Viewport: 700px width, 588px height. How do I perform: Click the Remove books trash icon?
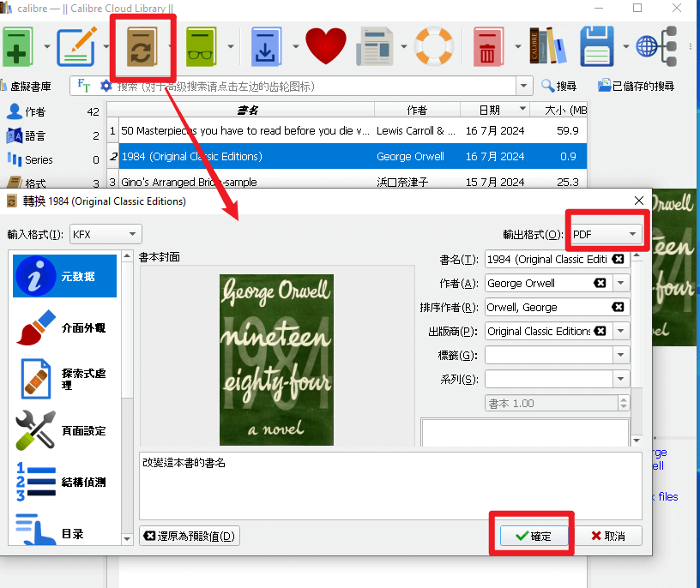488,46
